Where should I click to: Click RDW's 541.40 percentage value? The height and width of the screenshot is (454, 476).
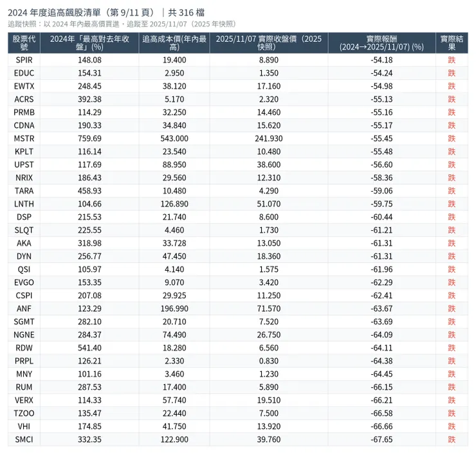coord(89,348)
